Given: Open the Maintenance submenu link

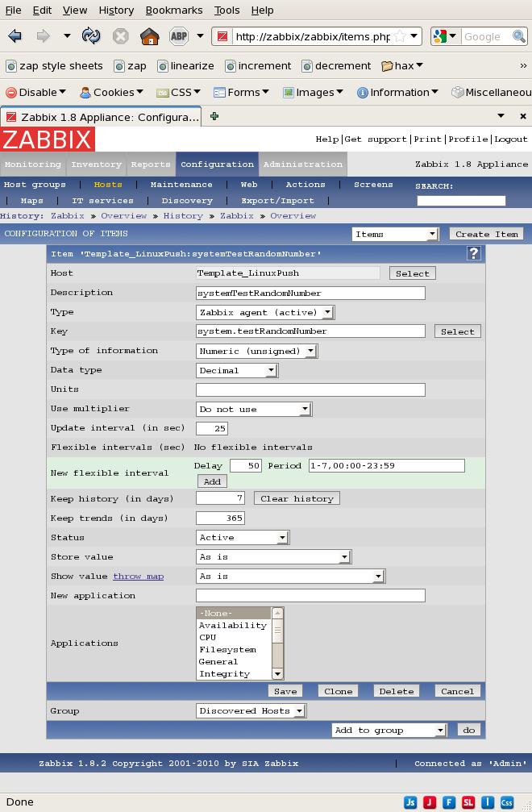Looking at the screenshot, I should (x=181, y=185).
